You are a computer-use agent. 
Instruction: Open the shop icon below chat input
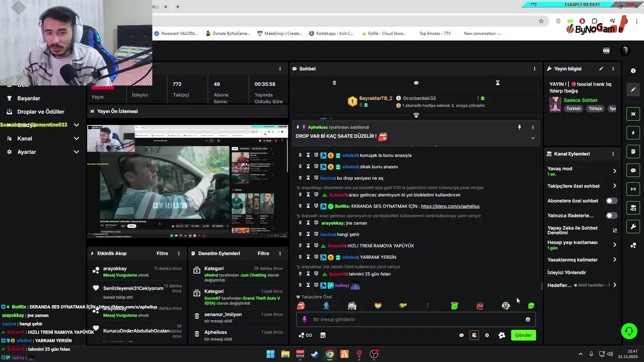323,335
